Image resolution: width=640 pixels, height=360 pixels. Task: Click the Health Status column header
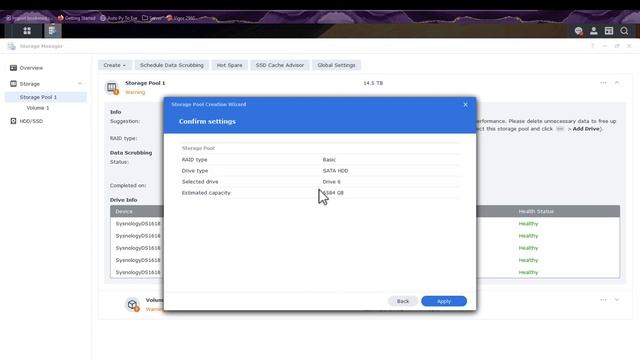(x=536, y=211)
